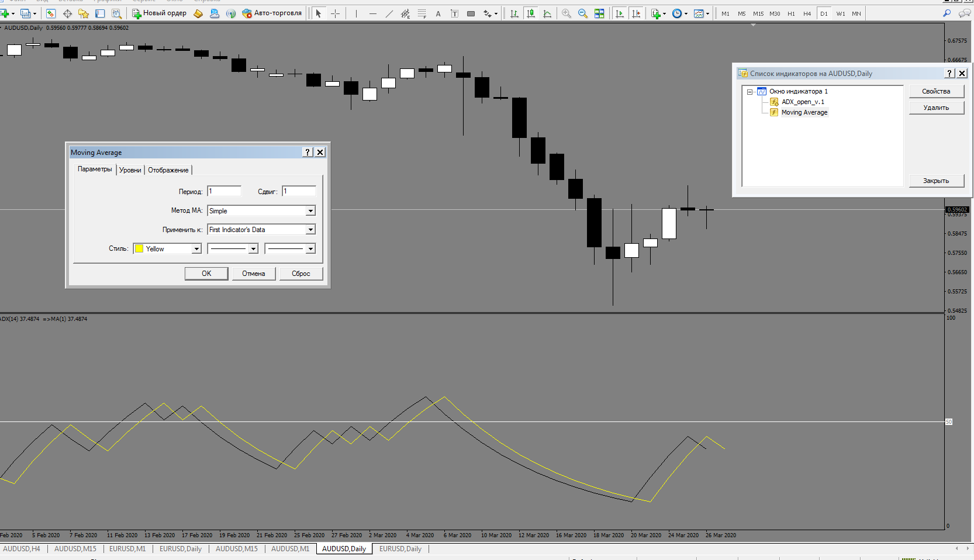The image size is (974, 560).
Task: Toggle the 'Авто-торговля' auto-trading button
Action: (x=272, y=13)
